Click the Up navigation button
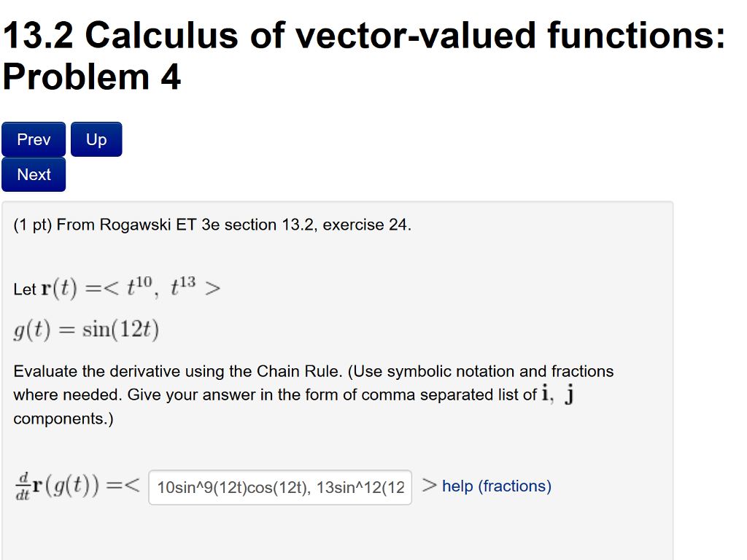 (x=96, y=139)
